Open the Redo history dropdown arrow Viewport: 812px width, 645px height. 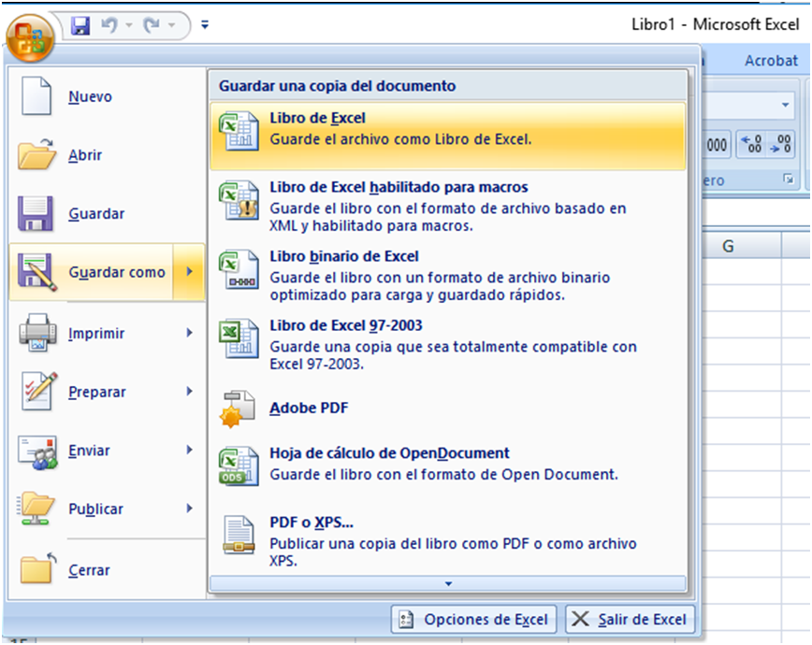(171, 25)
